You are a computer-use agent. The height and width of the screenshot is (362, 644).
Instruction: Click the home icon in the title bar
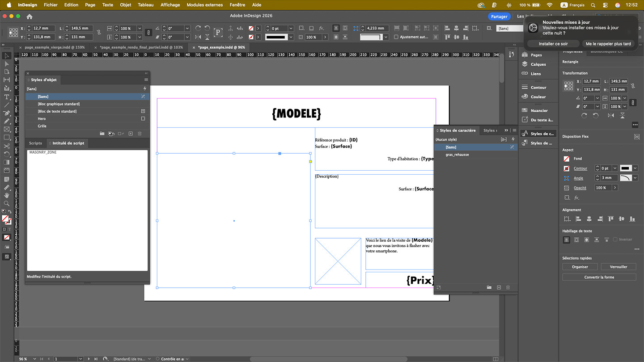(30, 17)
